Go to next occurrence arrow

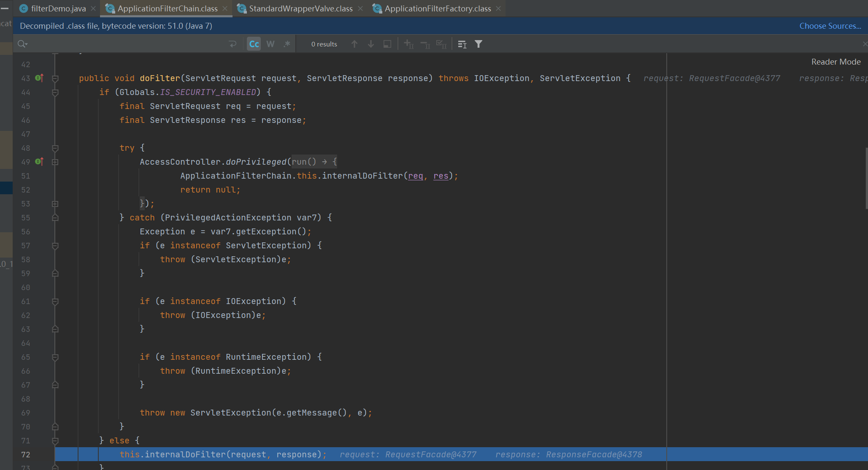[x=371, y=44]
